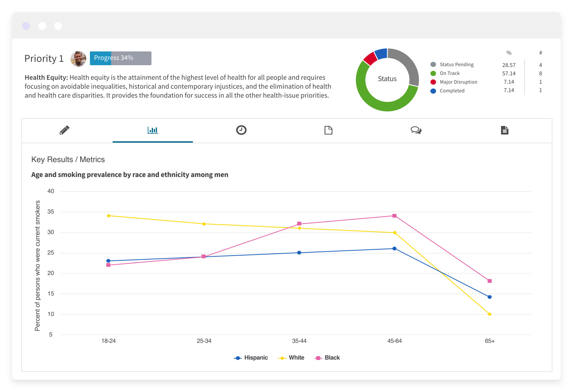Image resolution: width=573 pixels, height=392 pixels.
Task: Open the History clock tab
Action: [241, 130]
